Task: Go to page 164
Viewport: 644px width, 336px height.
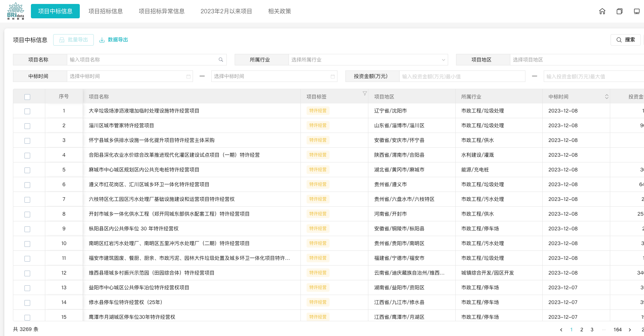Action: coord(617,330)
